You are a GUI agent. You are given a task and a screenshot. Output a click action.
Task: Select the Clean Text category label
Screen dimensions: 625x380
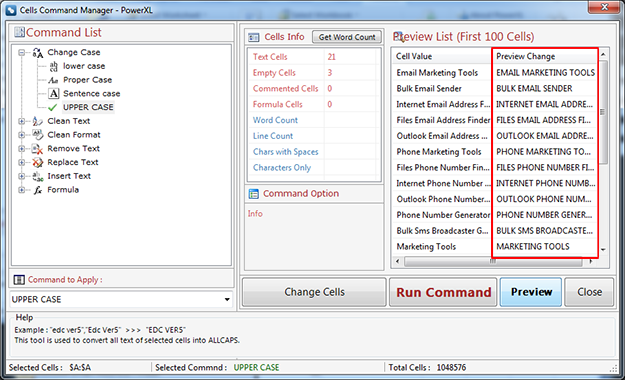[x=69, y=121]
